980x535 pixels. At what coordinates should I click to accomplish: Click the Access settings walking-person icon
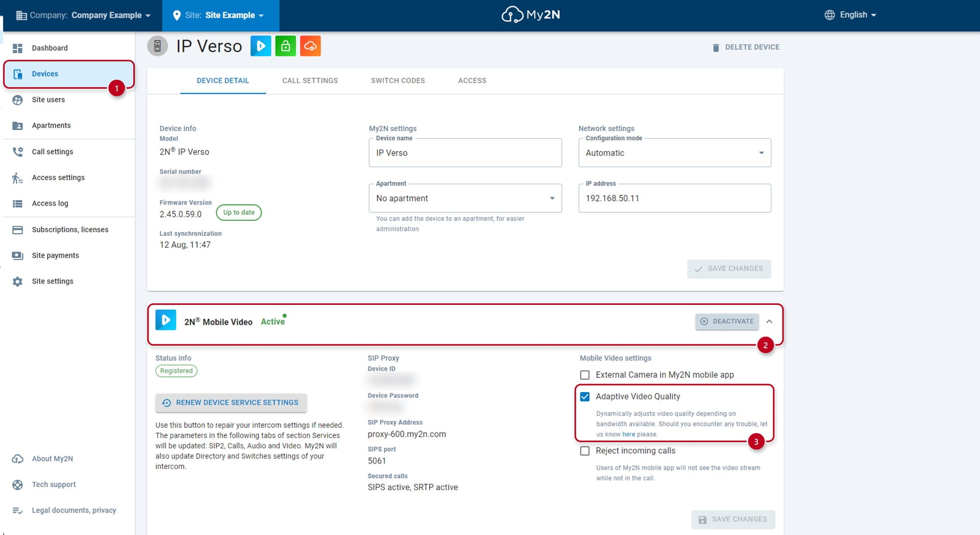click(x=17, y=177)
